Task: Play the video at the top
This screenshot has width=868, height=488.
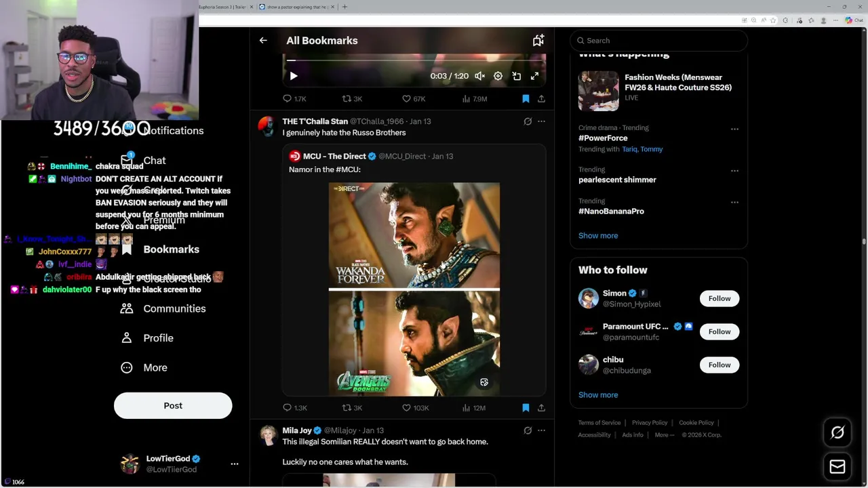Action: point(294,76)
